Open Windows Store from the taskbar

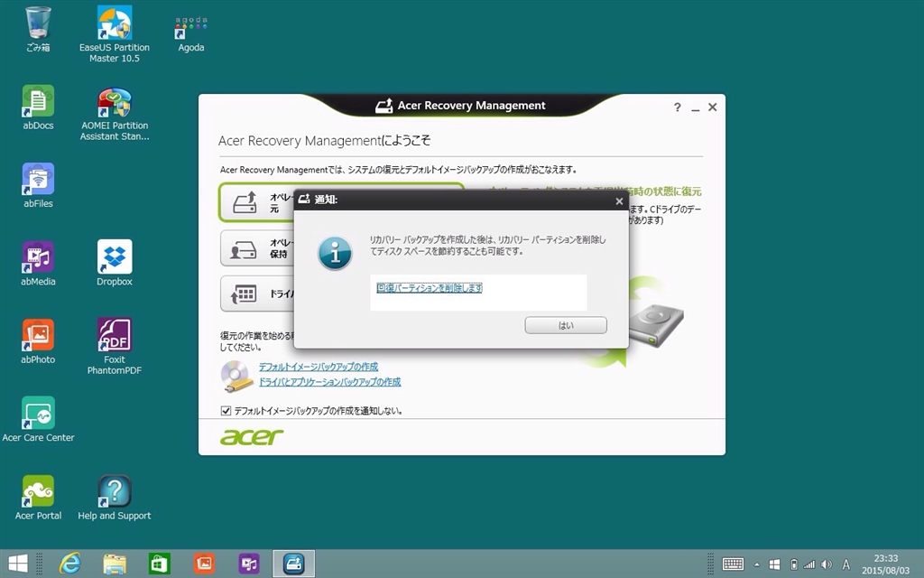(159, 564)
